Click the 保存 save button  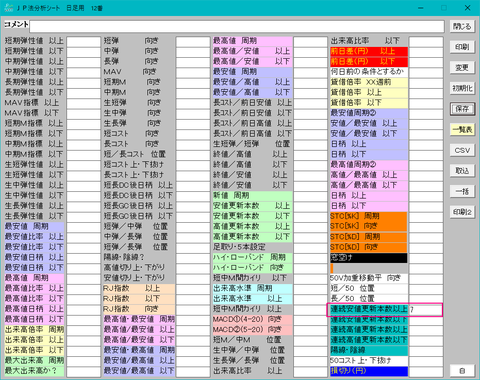[462, 109]
